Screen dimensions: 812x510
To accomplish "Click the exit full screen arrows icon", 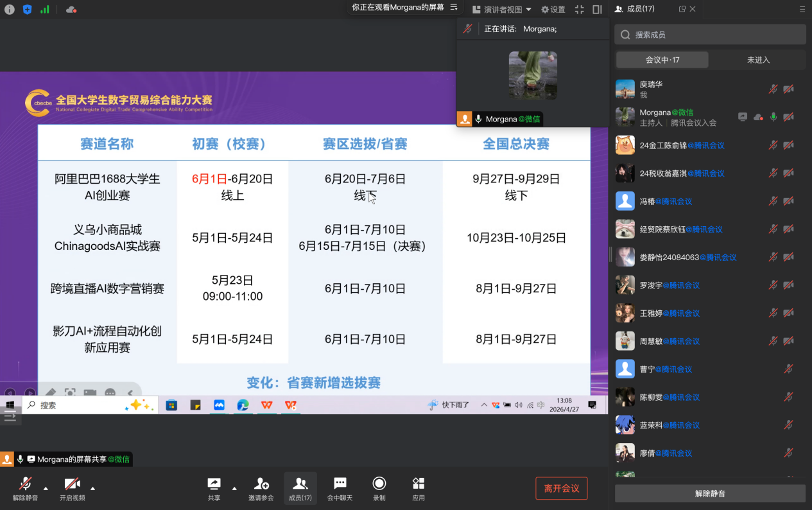I will click(579, 10).
